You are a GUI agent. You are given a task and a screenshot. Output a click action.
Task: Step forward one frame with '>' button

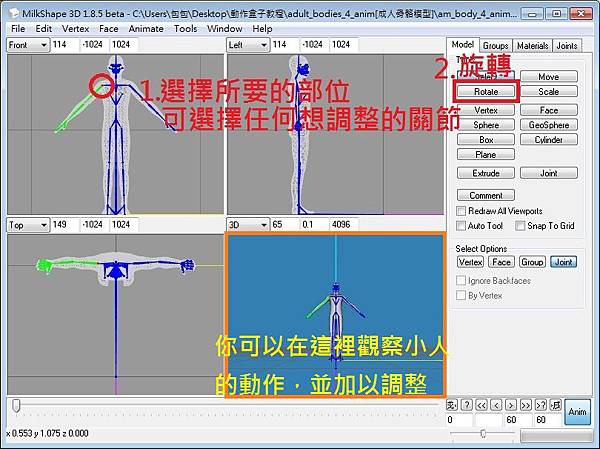click(x=511, y=405)
